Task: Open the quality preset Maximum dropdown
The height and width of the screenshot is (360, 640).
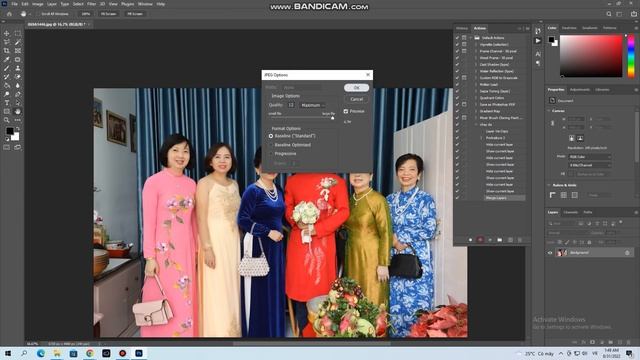Action: pyautogui.click(x=312, y=105)
